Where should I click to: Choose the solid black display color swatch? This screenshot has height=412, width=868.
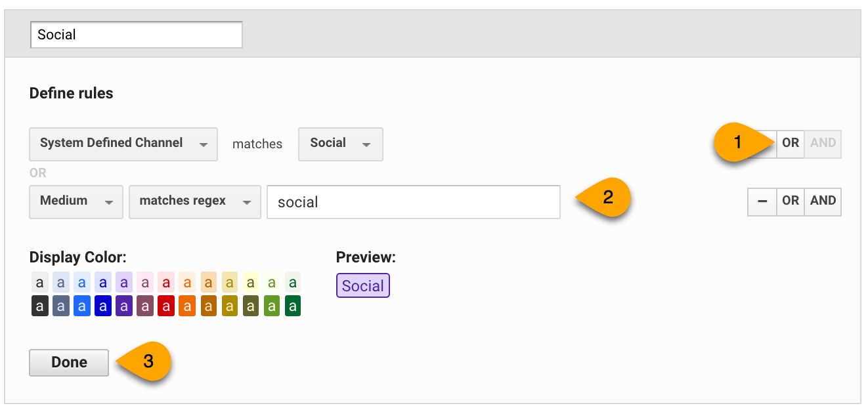point(39,306)
